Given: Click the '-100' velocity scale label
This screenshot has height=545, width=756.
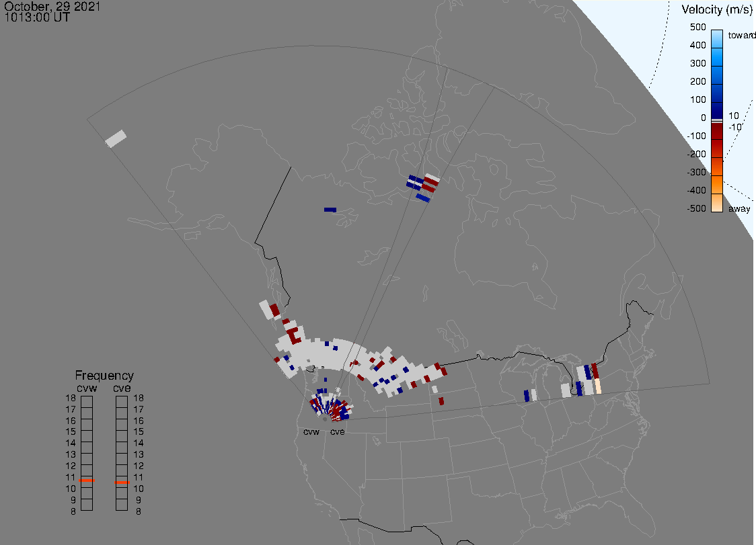Looking at the screenshot, I should click(696, 136).
